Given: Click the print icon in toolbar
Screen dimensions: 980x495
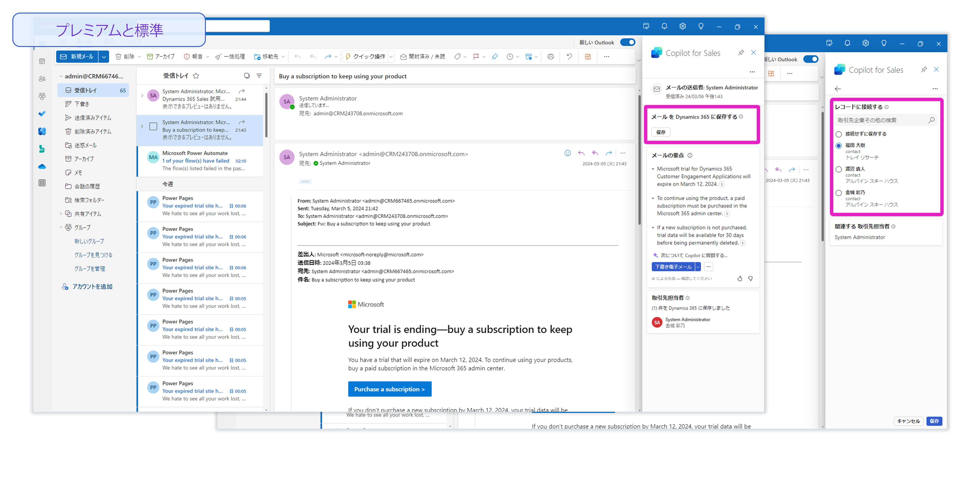Looking at the screenshot, I should (x=550, y=56).
